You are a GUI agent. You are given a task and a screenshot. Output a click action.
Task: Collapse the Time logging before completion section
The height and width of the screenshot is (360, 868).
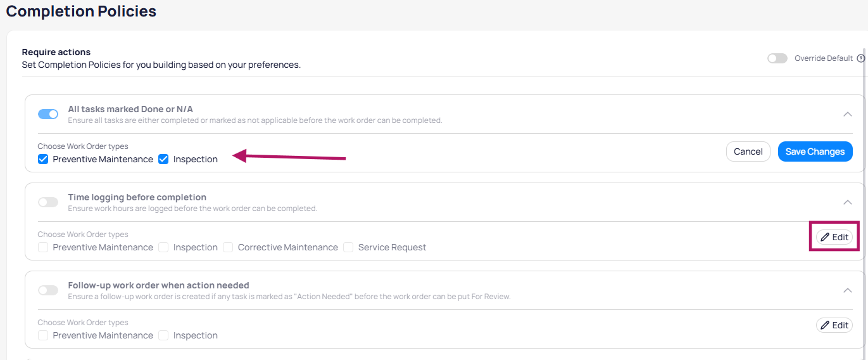pos(847,202)
